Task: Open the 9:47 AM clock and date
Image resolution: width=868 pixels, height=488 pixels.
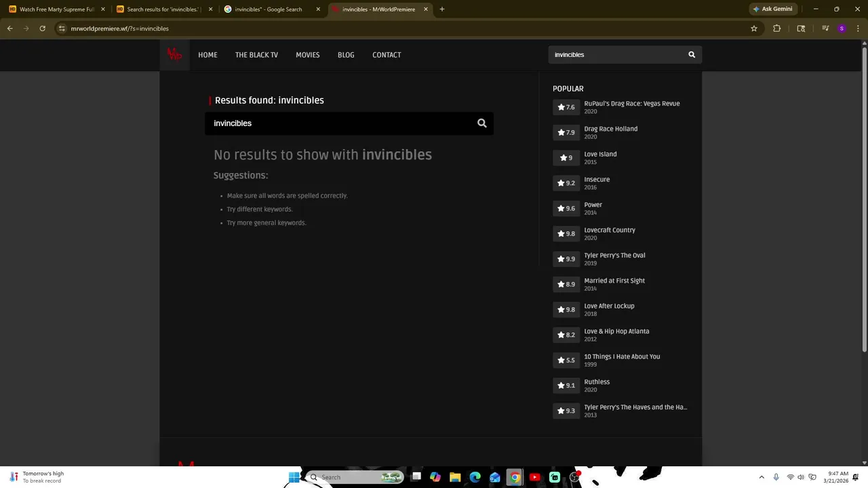Action: coord(837,477)
